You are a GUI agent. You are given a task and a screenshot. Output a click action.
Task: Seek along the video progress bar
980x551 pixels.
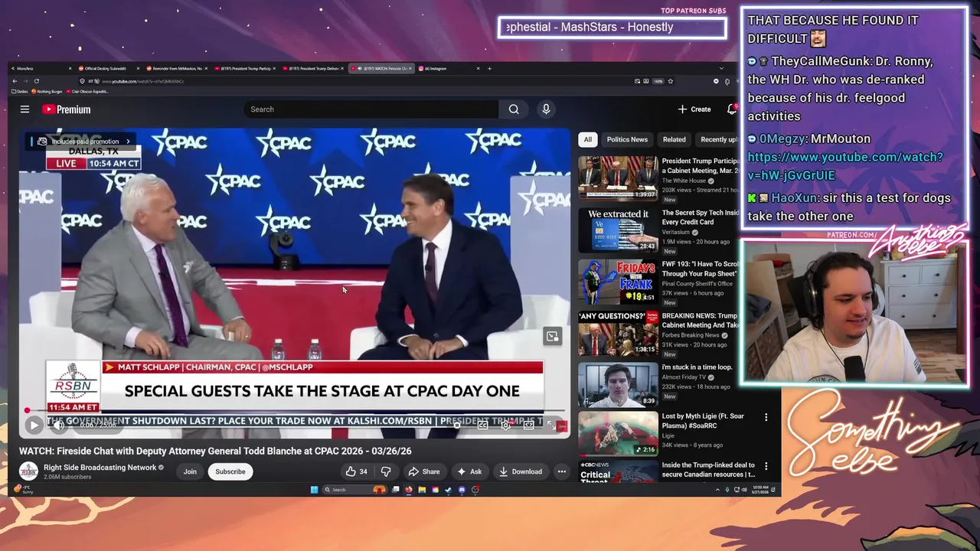click(295, 410)
